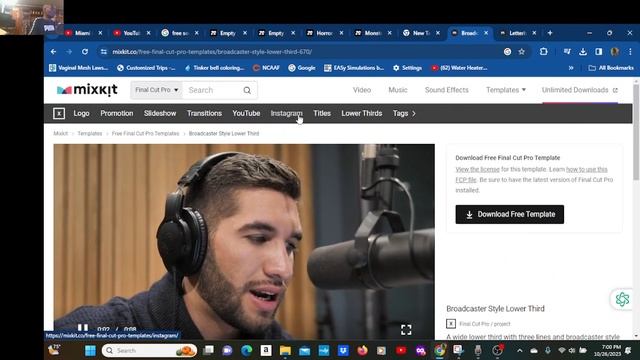Open the Free Final Cut Pro Templates breadcrumb
Viewport: 640px width, 360px height.
(x=145, y=133)
